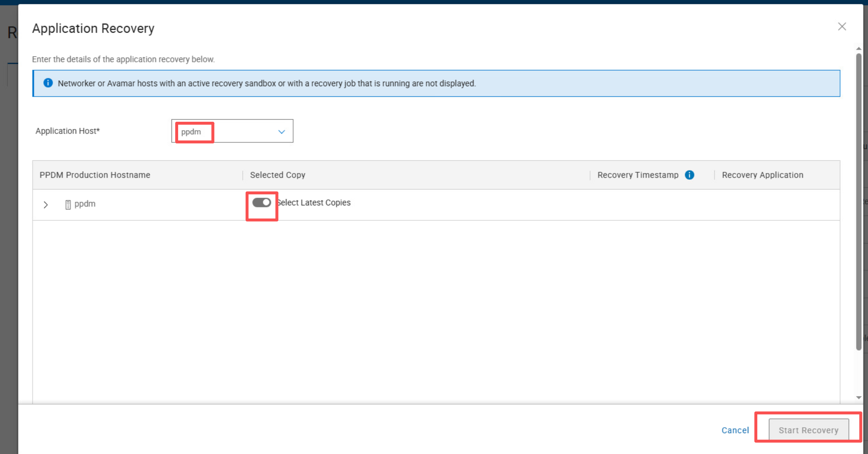Click the info icon in the blue banner
Viewport: 868px width, 454px height.
[48, 83]
